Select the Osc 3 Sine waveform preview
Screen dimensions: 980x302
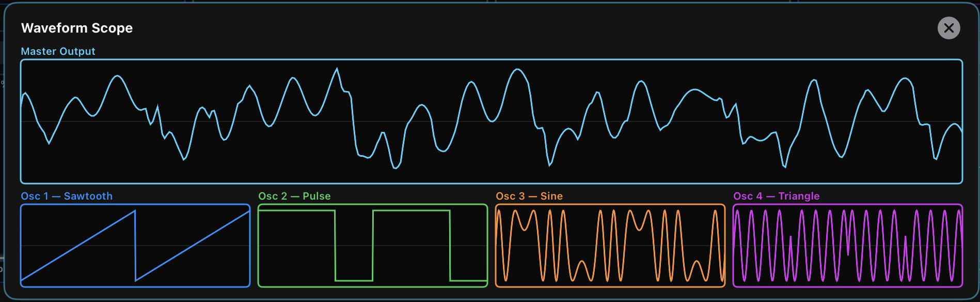610,246
